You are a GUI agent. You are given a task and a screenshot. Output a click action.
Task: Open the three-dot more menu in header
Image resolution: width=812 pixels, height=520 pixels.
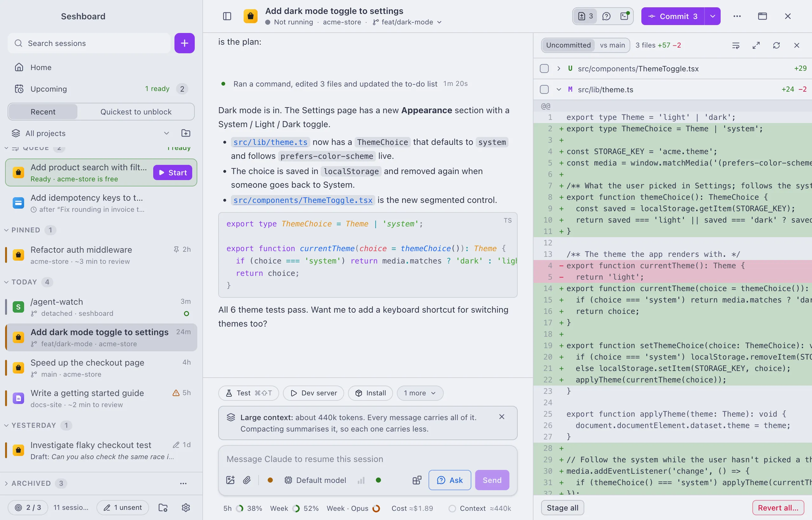pyautogui.click(x=737, y=16)
